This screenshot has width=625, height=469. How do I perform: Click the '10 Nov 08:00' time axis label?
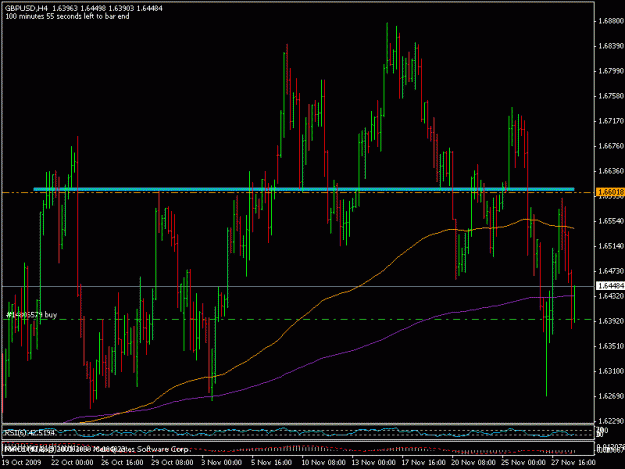pyautogui.click(x=324, y=463)
